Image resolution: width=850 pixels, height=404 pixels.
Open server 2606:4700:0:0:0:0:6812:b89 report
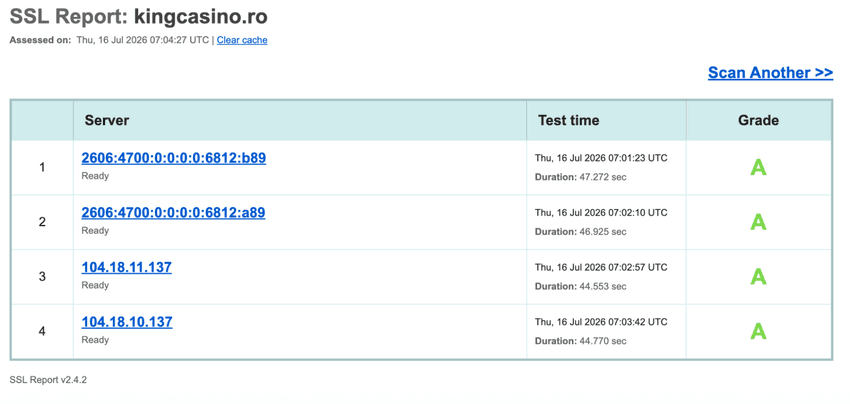(x=173, y=158)
